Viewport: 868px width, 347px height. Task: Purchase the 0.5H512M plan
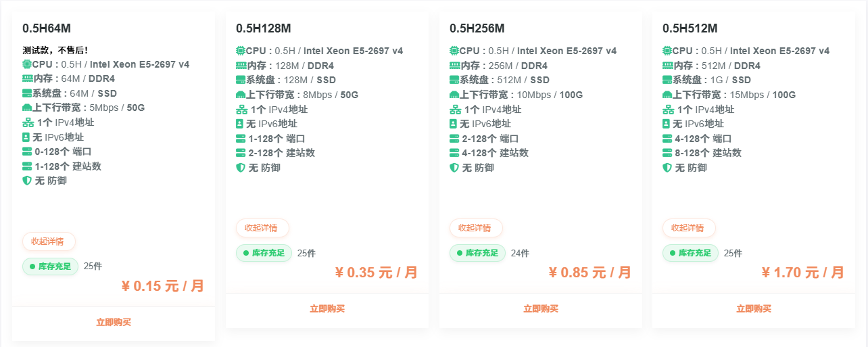click(754, 308)
